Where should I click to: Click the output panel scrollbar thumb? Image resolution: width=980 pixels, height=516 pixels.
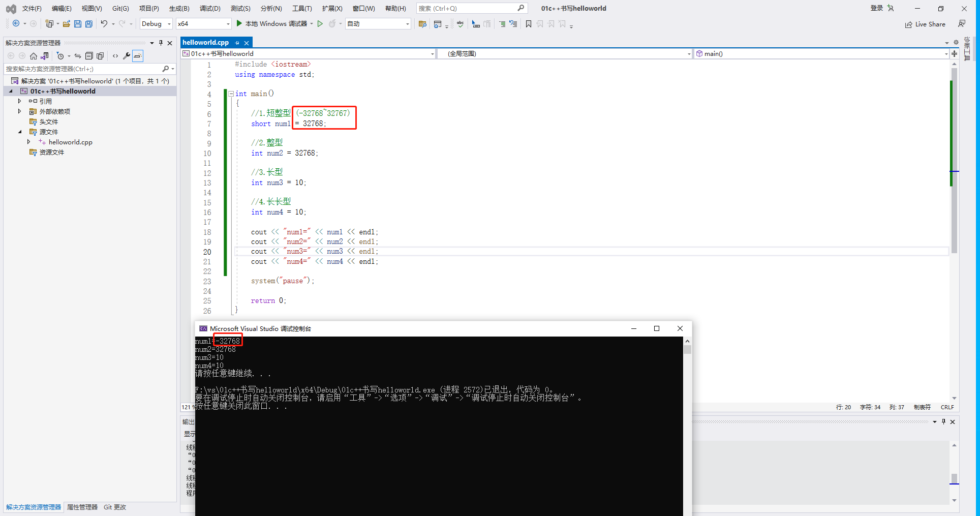coord(954,478)
